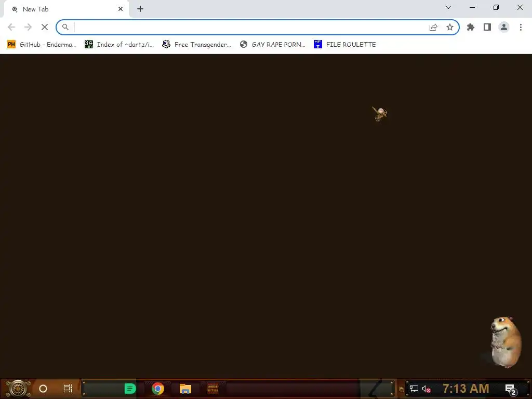The image size is (532, 399).
Task: Open the Extensions puzzle-piece menu
Action: (471, 27)
